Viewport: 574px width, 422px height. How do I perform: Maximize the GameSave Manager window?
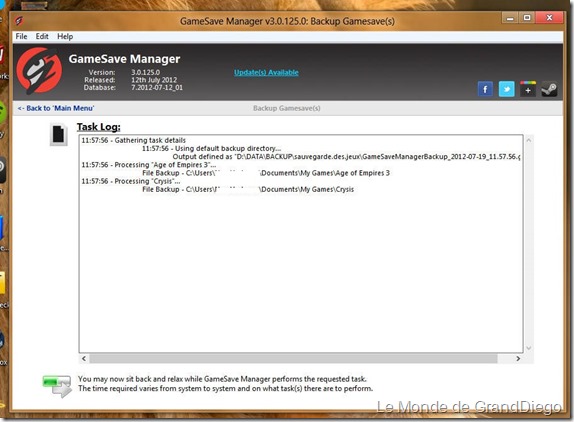click(x=527, y=18)
